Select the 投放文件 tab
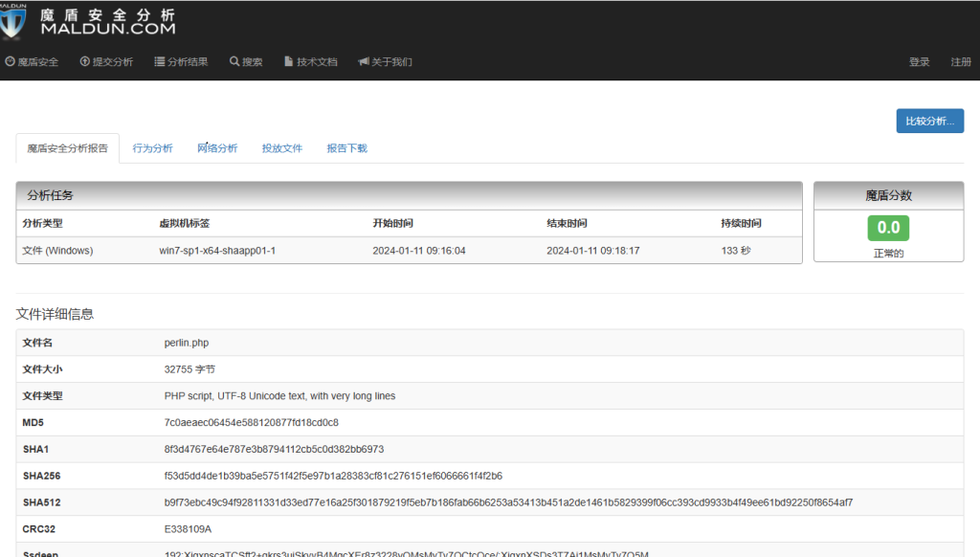The image size is (980, 557). 281,148
